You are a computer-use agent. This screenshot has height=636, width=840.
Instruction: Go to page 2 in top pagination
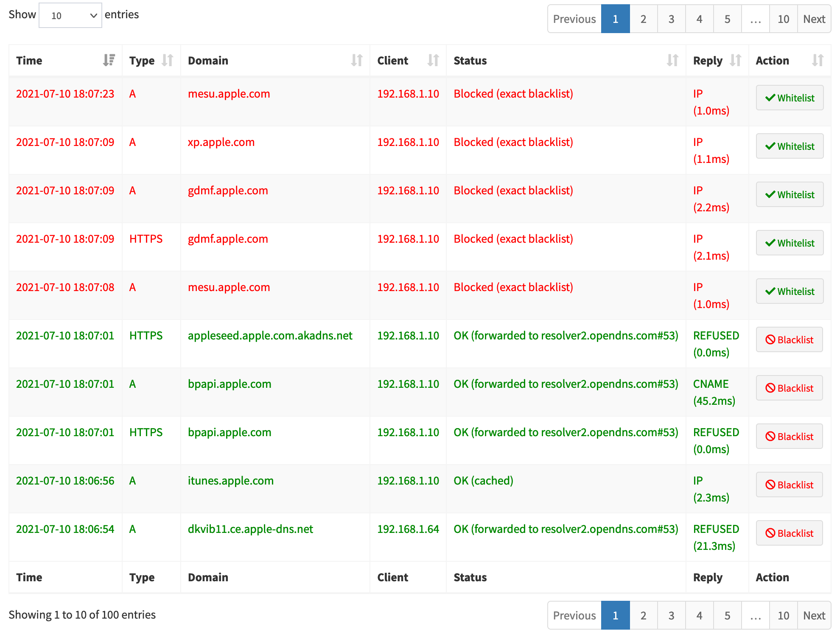[644, 19]
